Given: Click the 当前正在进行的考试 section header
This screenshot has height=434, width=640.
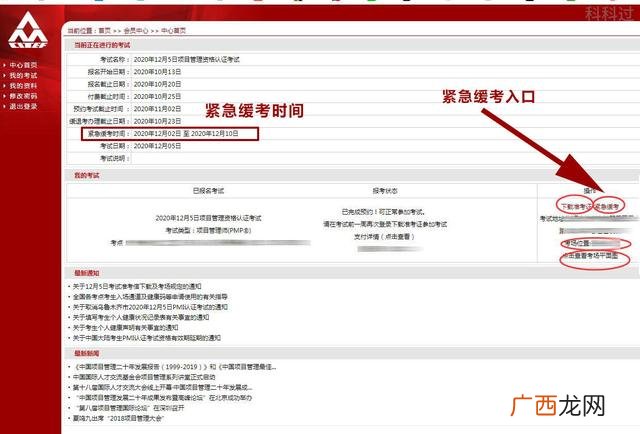Looking at the screenshot, I should 102,45.
